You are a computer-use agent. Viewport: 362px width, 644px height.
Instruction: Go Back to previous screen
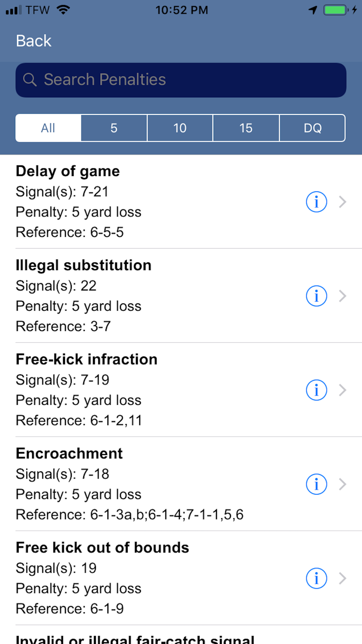tap(34, 41)
